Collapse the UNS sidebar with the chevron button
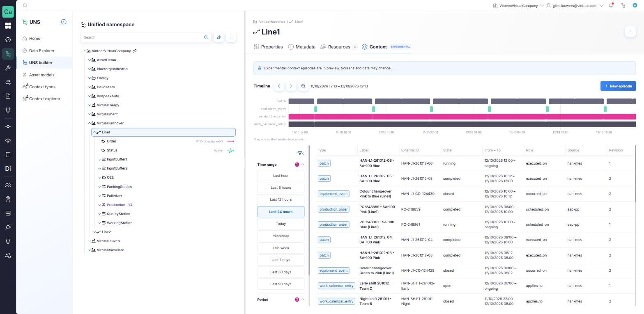The height and width of the screenshot is (314, 644). point(64,22)
